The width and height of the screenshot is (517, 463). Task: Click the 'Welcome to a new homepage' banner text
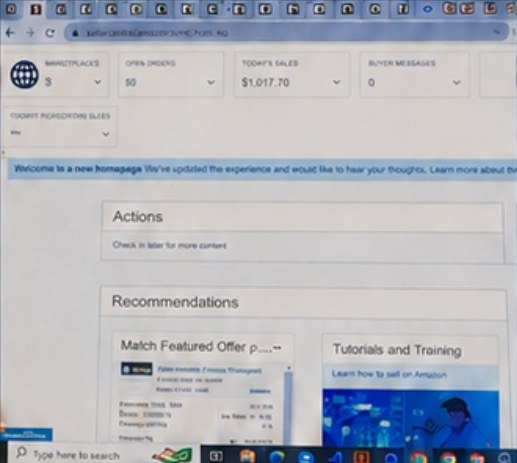click(78, 169)
